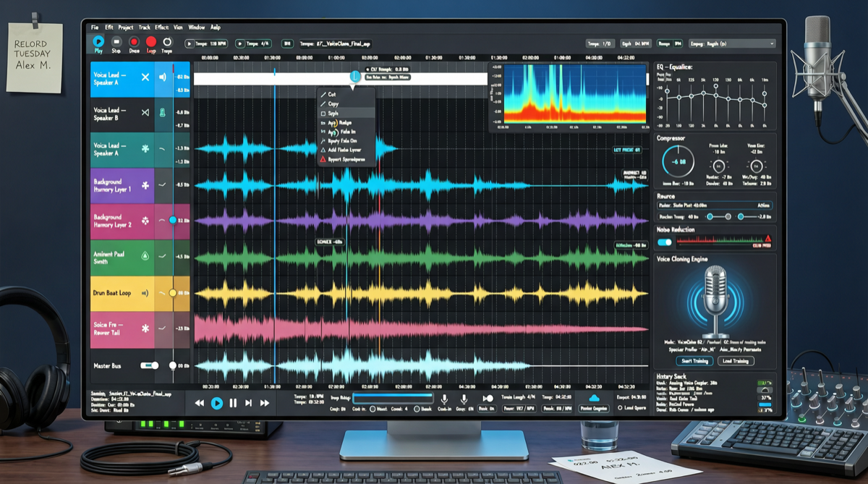This screenshot has height=484, width=868.
Task: Expand the project filename dropdown in the toolbar
Action: tap(336, 44)
